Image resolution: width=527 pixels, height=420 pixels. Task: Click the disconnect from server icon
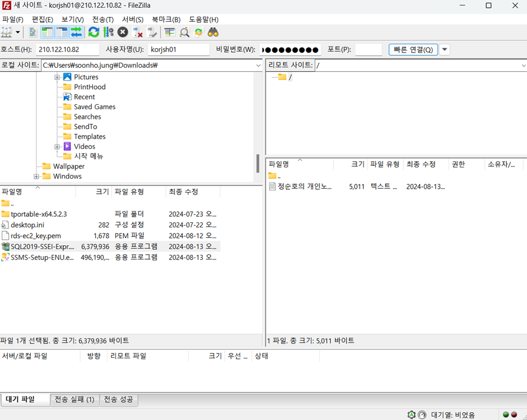tap(137, 32)
